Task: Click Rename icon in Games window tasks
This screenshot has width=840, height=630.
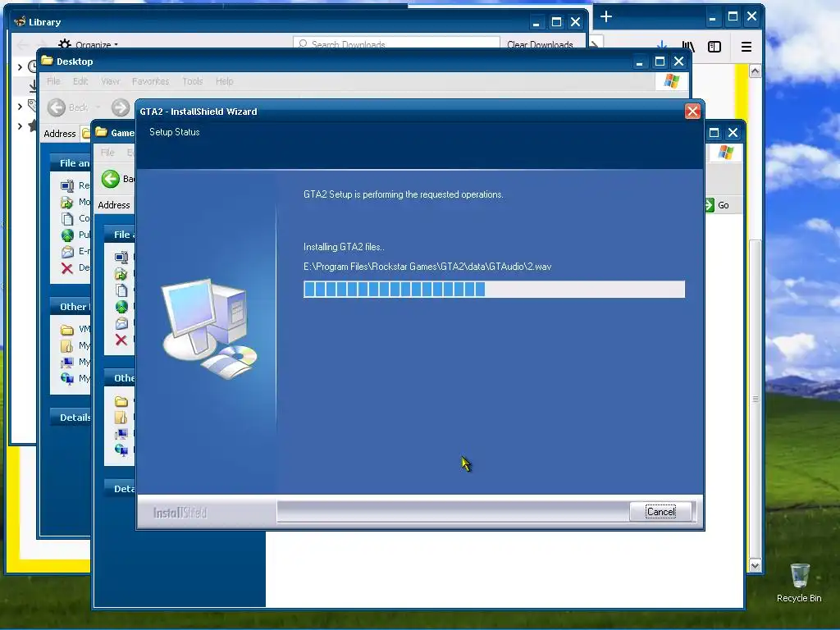Action: point(121,257)
